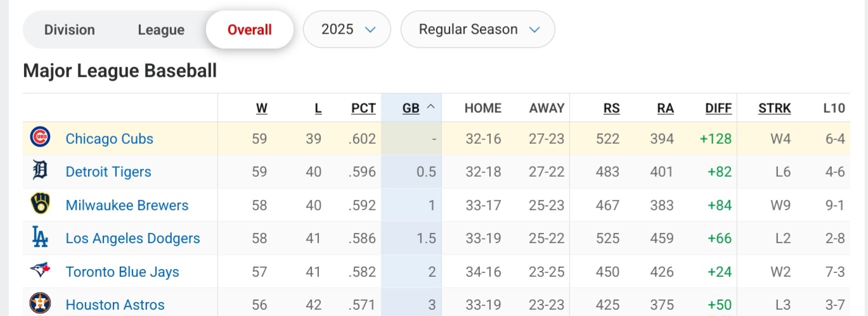Sort by run differential DIFF header
Viewport: 868px width, 316px height.
point(718,108)
